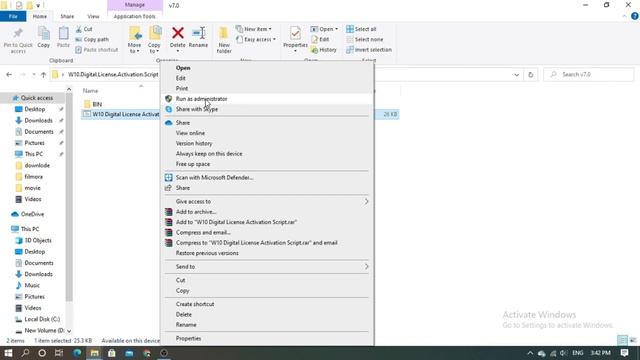This screenshot has width=640, height=360.
Task: Click the red Delete icon
Action: coord(178,33)
